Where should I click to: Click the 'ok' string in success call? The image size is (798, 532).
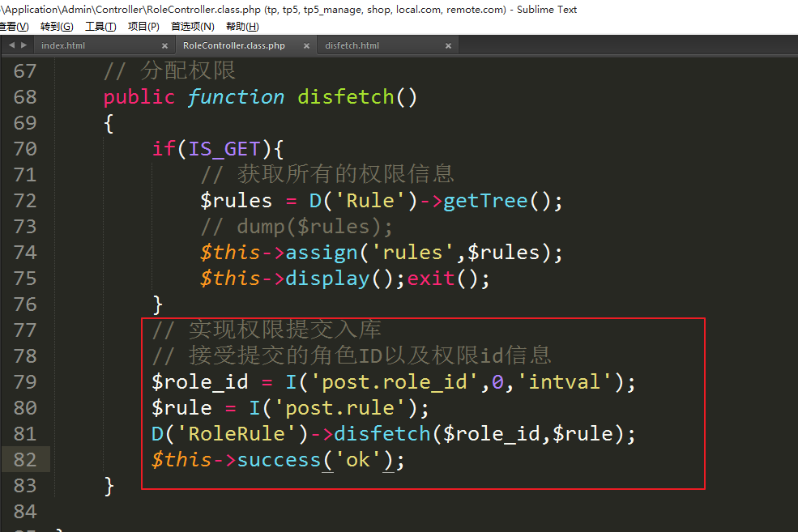[x=357, y=460]
